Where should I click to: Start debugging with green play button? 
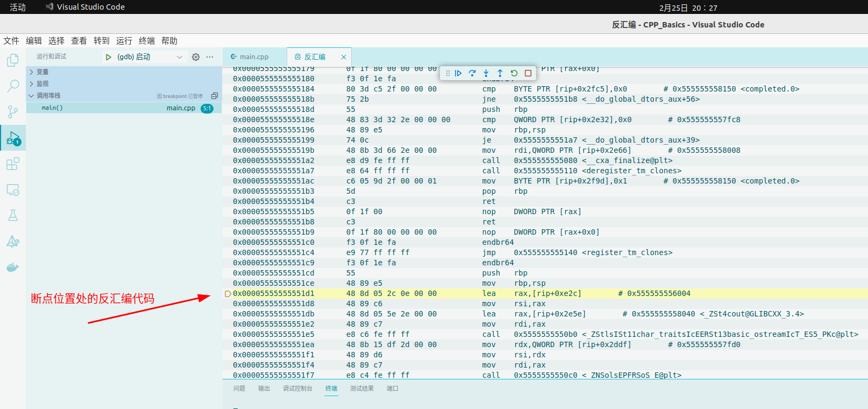coord(108,57)
